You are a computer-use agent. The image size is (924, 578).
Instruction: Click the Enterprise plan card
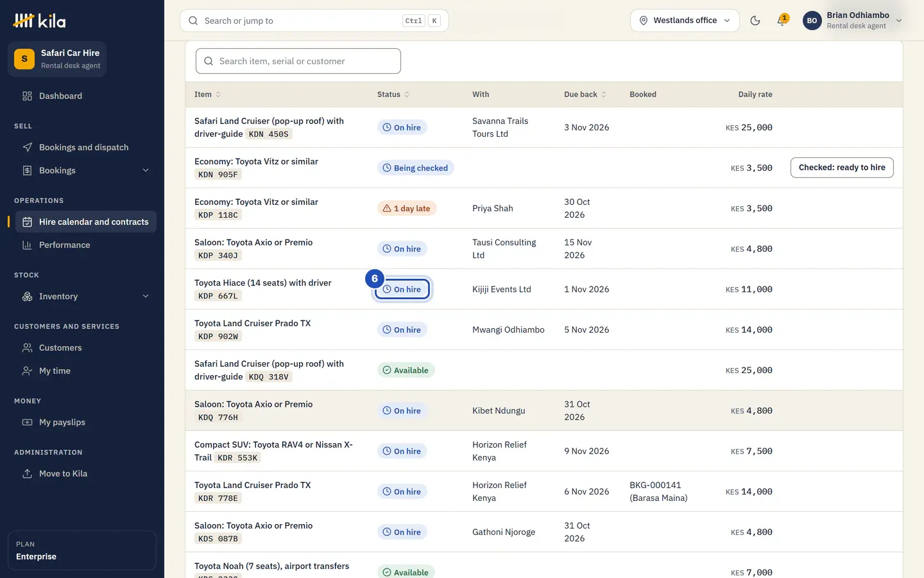click(82, 550)
